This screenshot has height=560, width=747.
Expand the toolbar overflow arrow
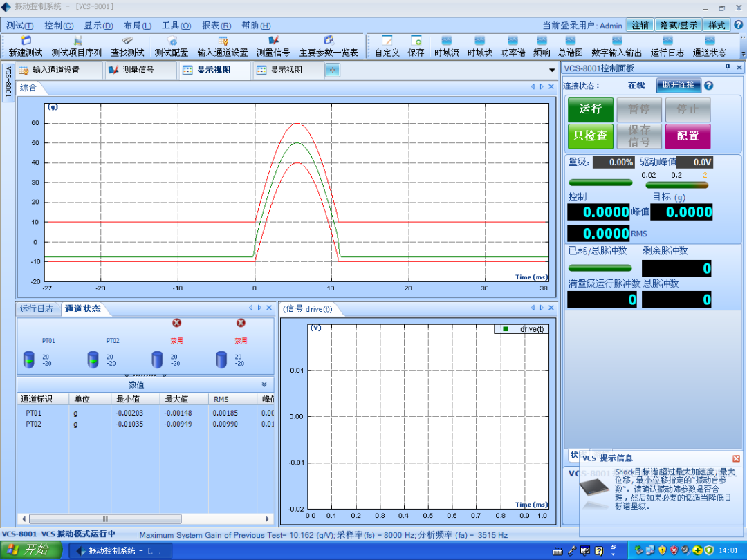click(743, 53)
